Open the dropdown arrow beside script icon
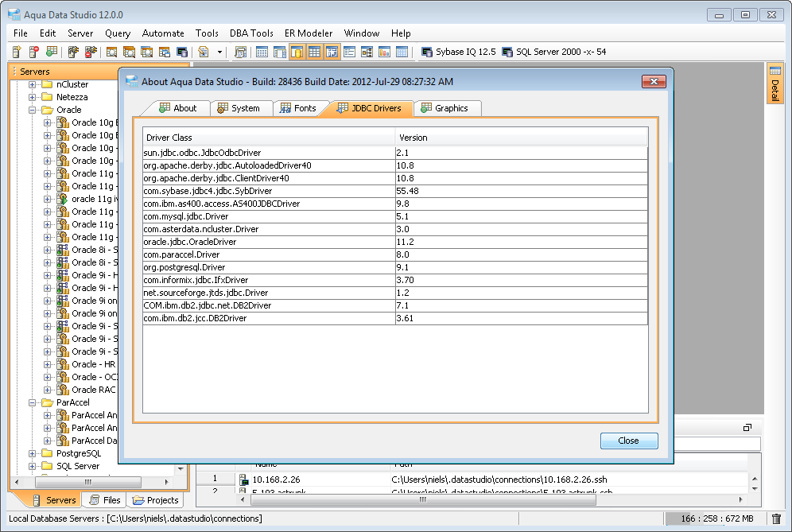The height and width of the screenshot is (532, 792). [x=219, y=52]
